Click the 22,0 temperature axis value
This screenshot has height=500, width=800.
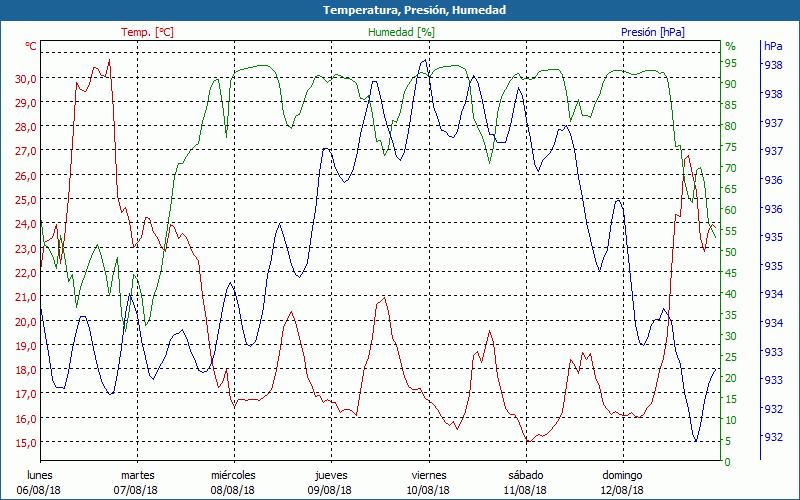[27, 272]
